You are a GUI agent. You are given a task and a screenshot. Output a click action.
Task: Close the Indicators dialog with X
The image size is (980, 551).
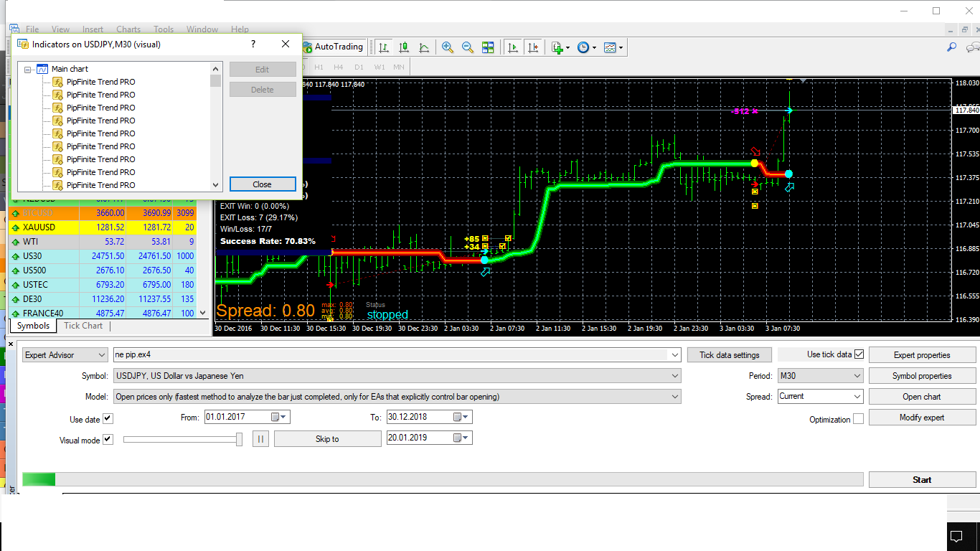click(286, 44)
